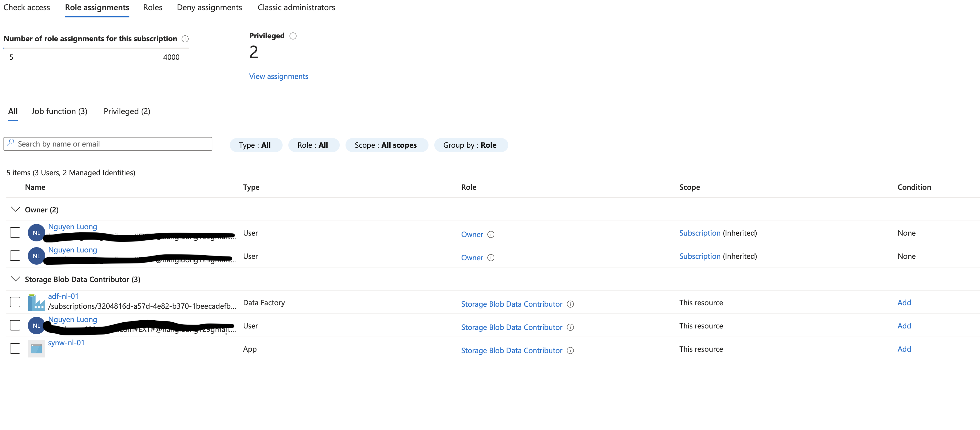Click info icon beside role assignments count
This screenshot has width=980, height=430.
click(185, 39)
